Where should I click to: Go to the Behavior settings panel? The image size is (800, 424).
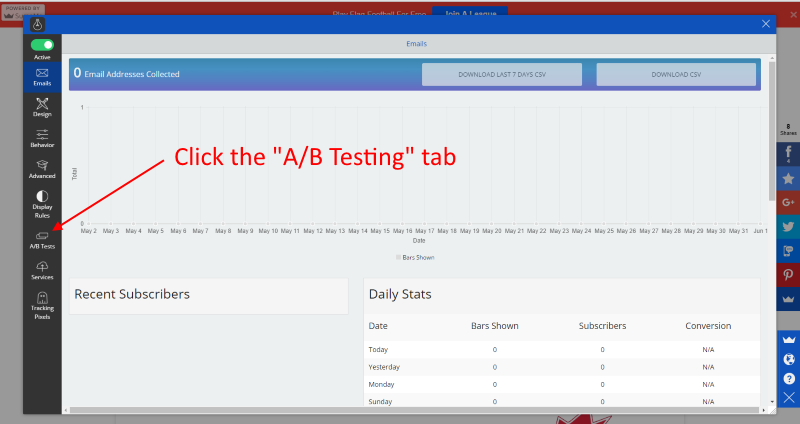[x=42, y=138]
